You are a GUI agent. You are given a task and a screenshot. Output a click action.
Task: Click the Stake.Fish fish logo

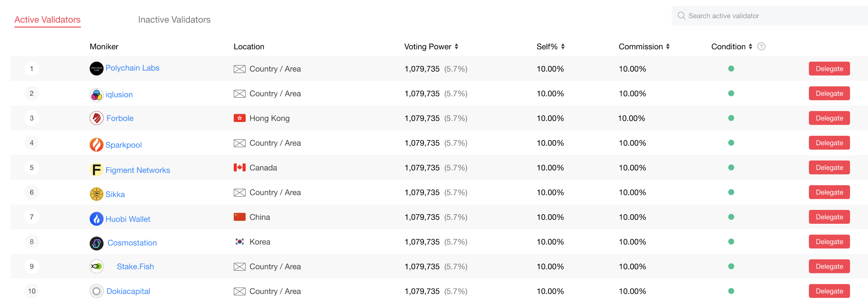96,266
